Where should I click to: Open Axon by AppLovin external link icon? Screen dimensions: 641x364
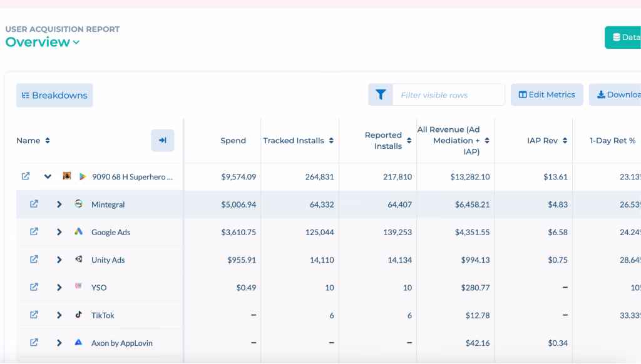pos(34,343)
